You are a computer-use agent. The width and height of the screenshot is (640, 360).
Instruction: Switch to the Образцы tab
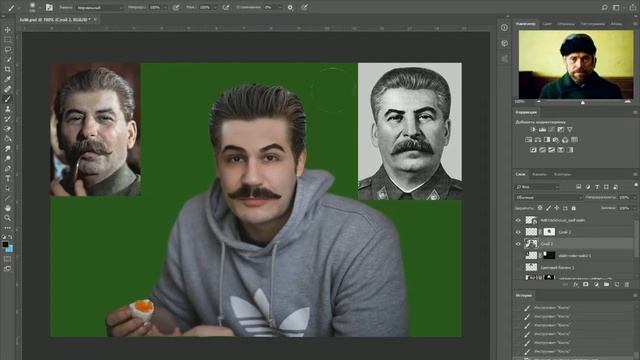click(x=566, y=24)
